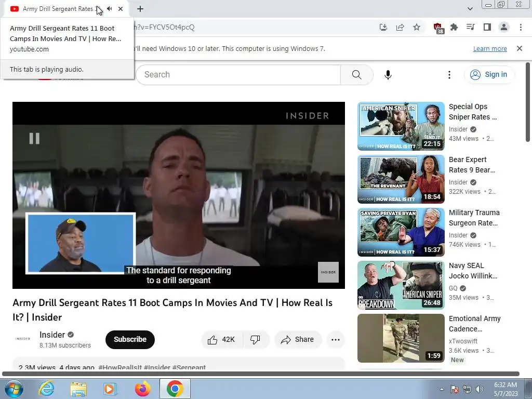Viewport: 532px width, 399px height.
Task: Click the Special Ops Sniper Rates title
Action: click(x=473, y=112)
